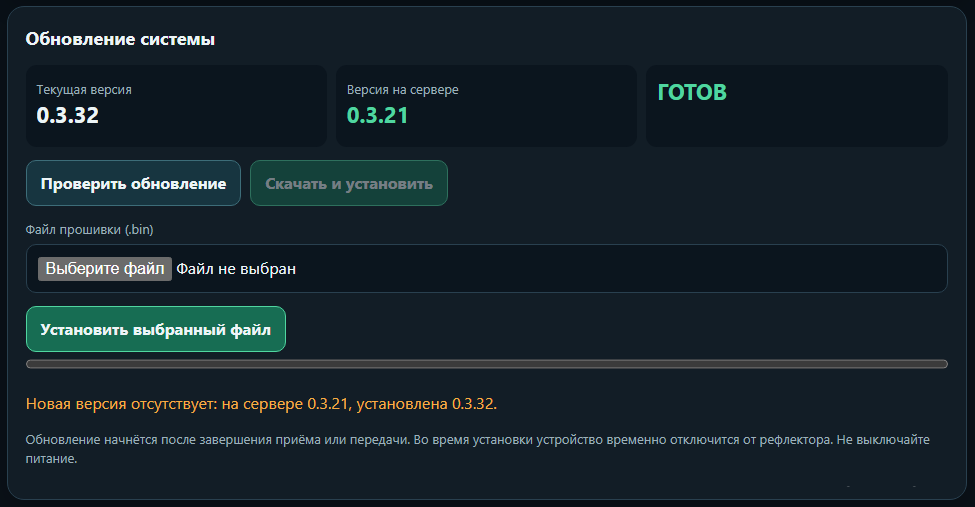Click the Не выключайте warning text
Screen dimensions: 975x507
point(883,440)
